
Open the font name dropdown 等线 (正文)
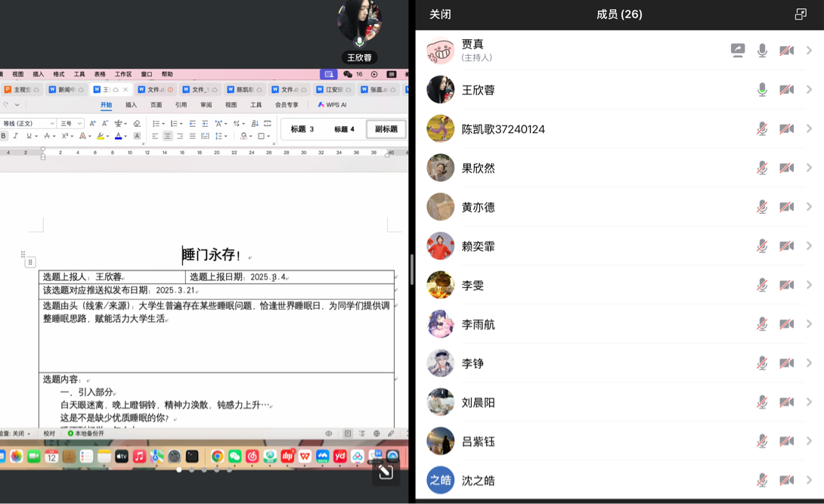29,123
